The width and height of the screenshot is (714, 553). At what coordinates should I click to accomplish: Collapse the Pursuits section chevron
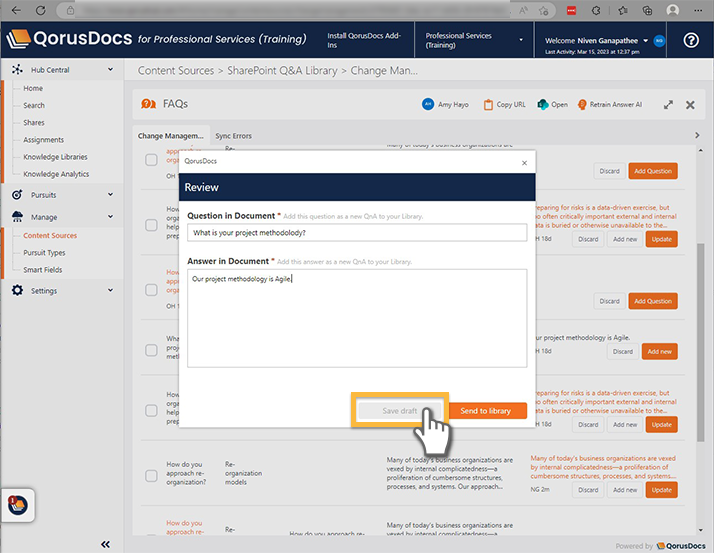click(110, 195)
